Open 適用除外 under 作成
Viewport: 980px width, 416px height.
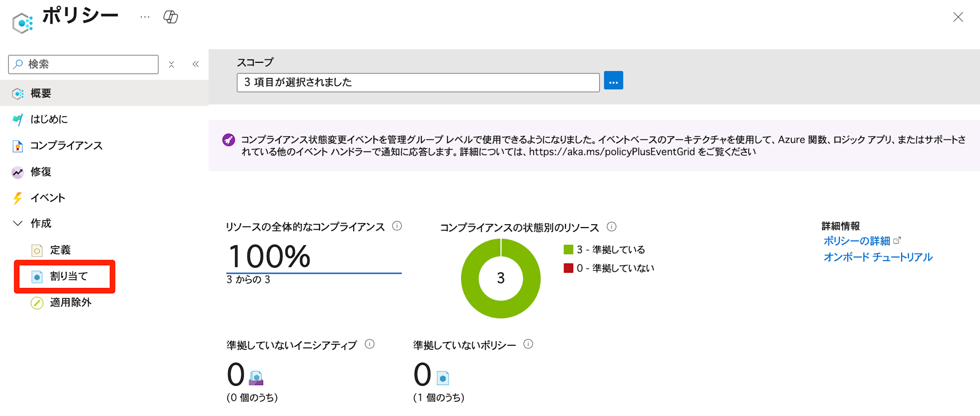pos(71,303)
